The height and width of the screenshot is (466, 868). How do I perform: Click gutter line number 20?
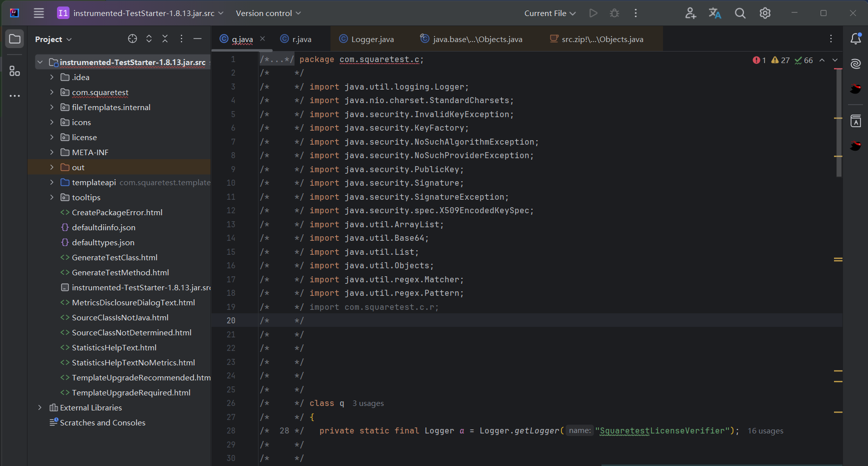point(230,320)
